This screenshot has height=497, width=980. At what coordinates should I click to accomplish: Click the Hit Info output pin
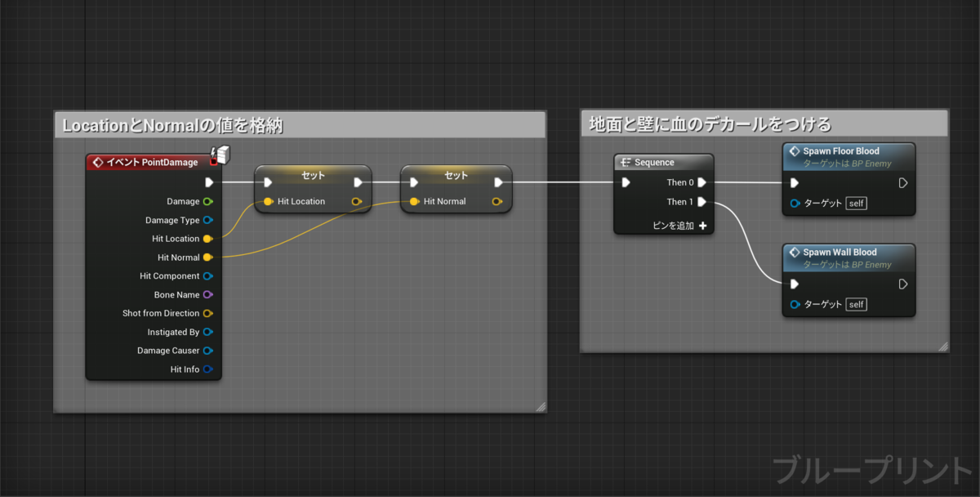point(207,369)
